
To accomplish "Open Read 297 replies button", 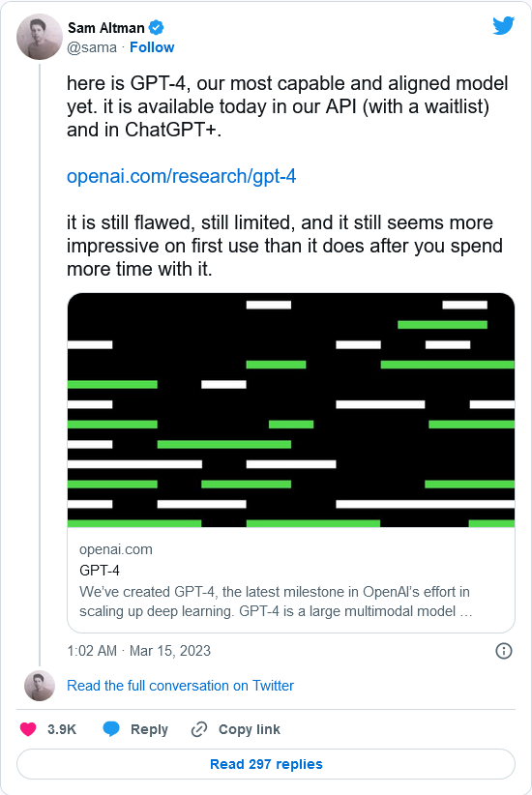I will pos(266,764).
